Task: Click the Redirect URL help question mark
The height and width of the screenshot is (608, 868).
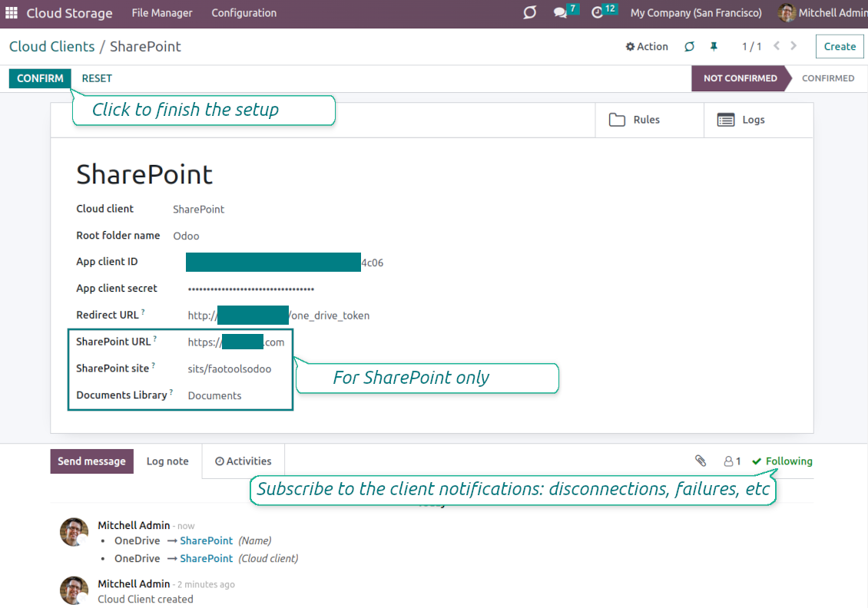Action: [143, 312]
